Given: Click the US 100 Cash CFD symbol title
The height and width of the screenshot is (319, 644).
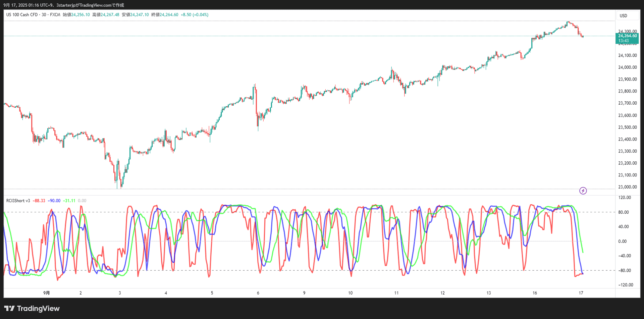Looking at the screenshot, I should (x=22, y=15).
